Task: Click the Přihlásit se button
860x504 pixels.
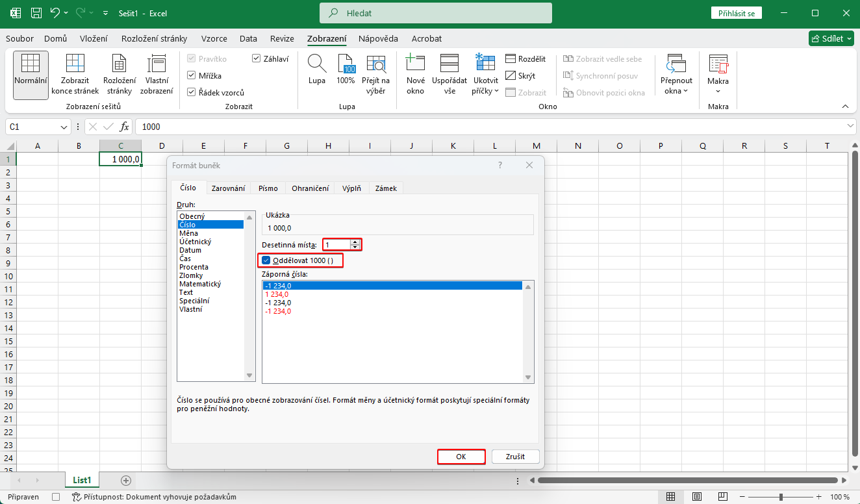Action: coord(736,12)
